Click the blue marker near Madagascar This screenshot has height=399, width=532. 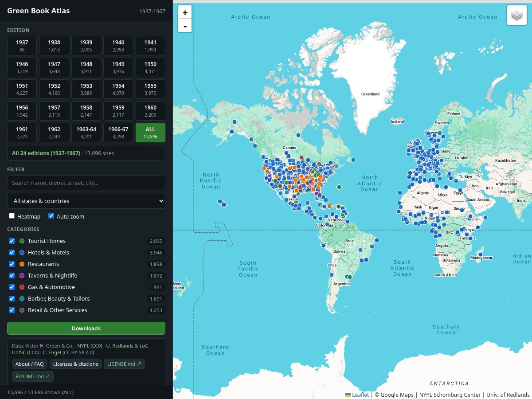481,254
